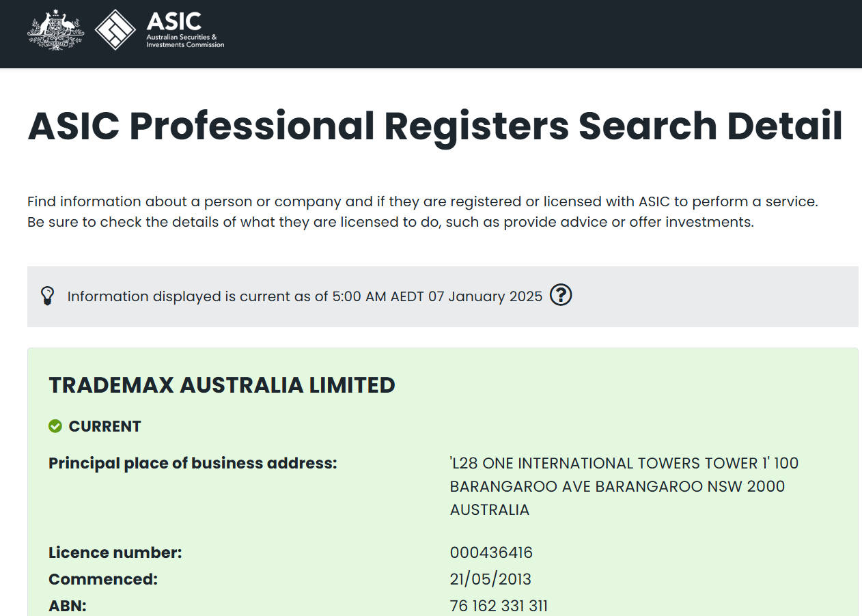Click 'Australian Securities & Investments Commission' header text
The image size is (862, 616).
tap(185, 41)
